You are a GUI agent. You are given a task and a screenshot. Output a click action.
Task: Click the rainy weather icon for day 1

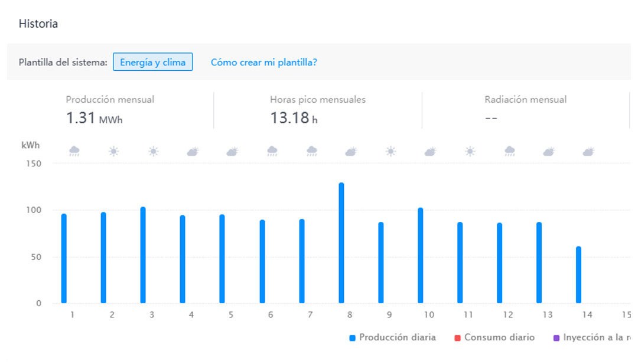pyautogui.click(x=74, y=152)
